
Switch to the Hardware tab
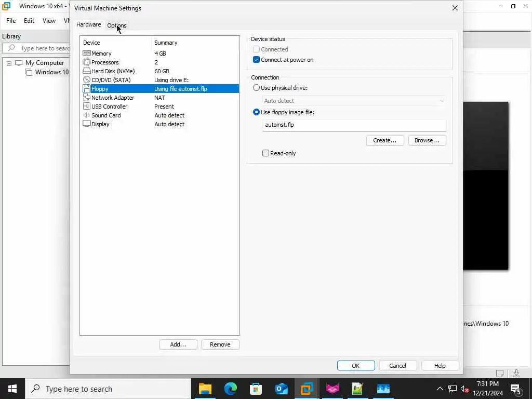coord(88,24)
